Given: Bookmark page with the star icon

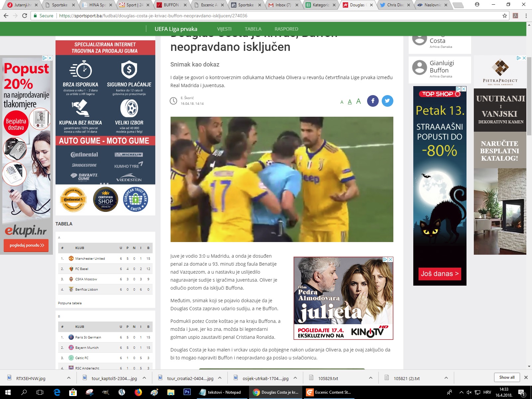Looking at the screenshot, I should pyautogui.click(x=504, y=16).
